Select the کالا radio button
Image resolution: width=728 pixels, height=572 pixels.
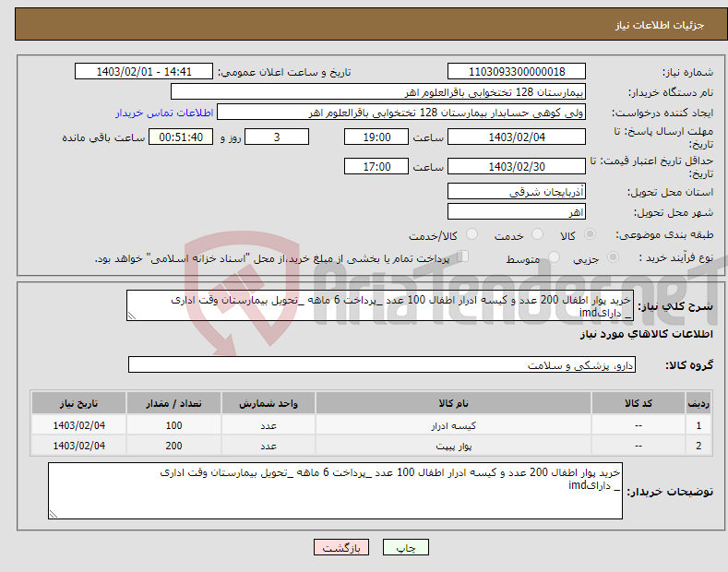point(591,234)
